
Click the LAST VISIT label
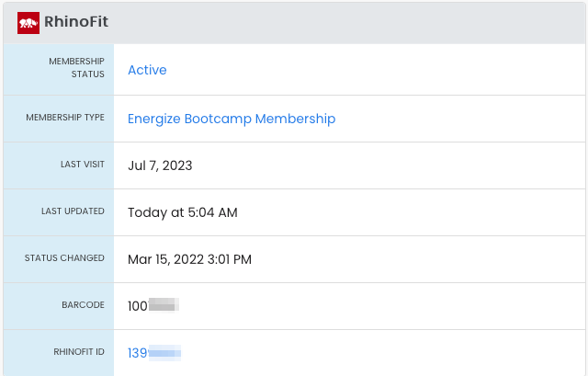pyautogui.click(x=83, y=165)
